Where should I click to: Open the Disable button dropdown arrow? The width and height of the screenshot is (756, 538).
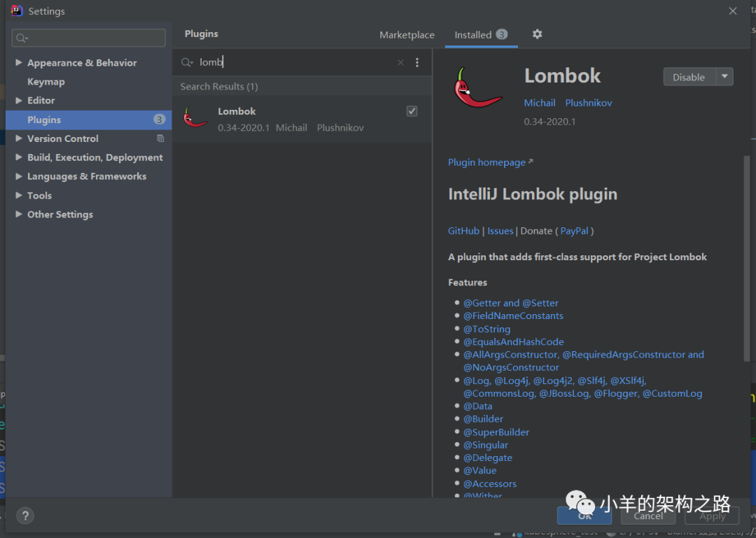pos(724,77)
